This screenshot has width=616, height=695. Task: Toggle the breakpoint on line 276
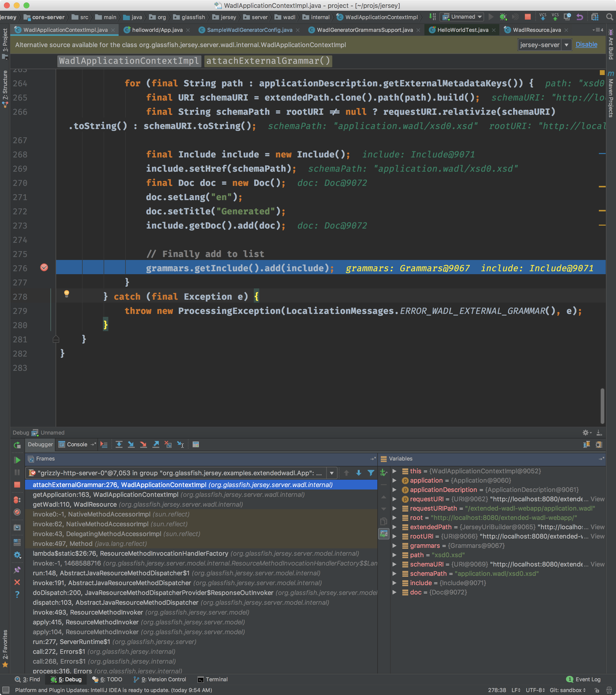pyautogui.click(x=44, y=268)
